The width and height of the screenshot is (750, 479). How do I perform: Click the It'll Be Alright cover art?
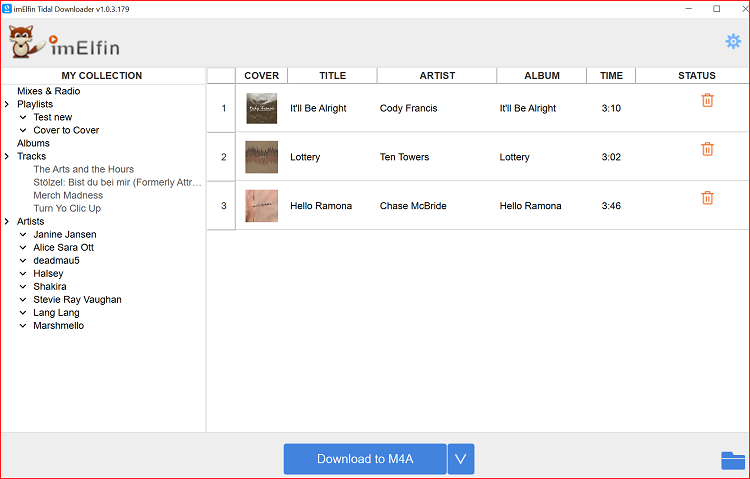click(262, 108)
